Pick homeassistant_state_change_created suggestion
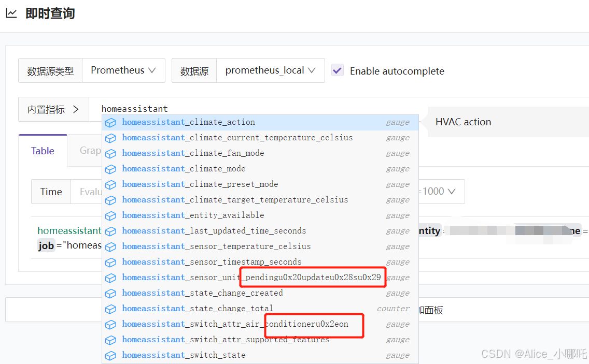 click(260, 293)
